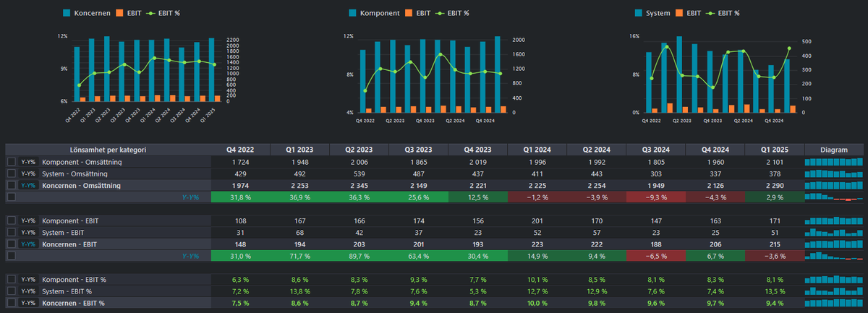868x313 pixels.
Task: Click the 13,8 % System EBIT % cell
Action: tap(299, 291)
